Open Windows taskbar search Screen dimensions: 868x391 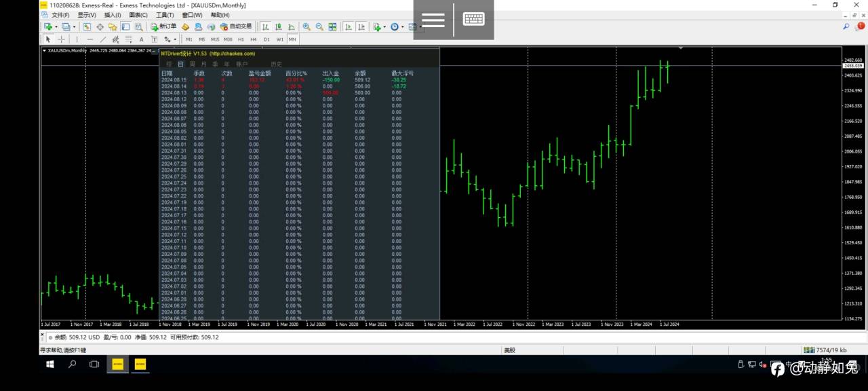pyautogui.click(x=72, y=365)
